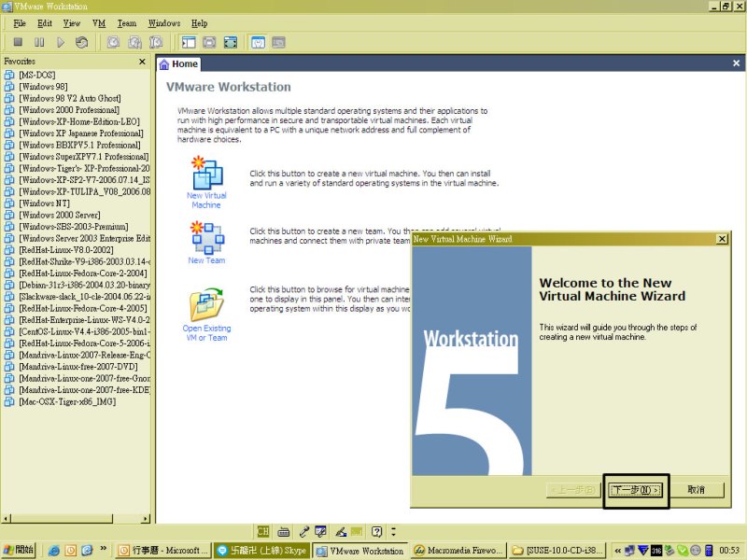Click the CH language bar indicator
The width and height of the screenshot is (747, 560).
pyautogui.click(x=263, y=531)
